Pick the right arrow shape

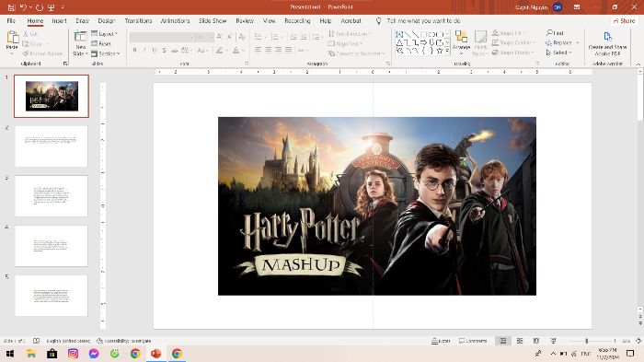pos(423,42)
